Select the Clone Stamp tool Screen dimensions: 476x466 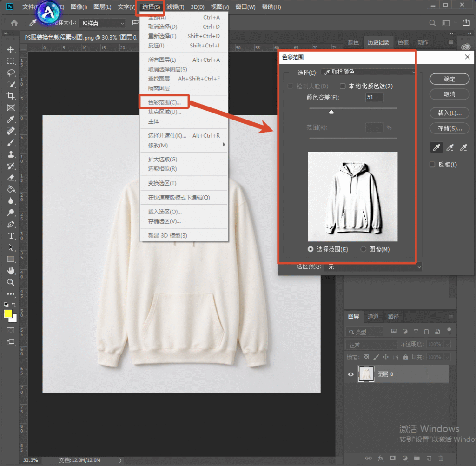[11, 154]
